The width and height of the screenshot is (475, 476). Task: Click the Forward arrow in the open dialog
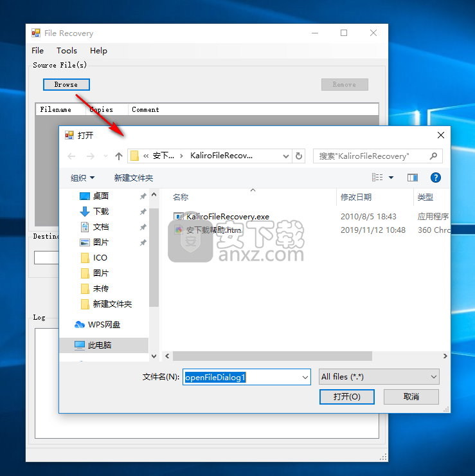point(91,156)
